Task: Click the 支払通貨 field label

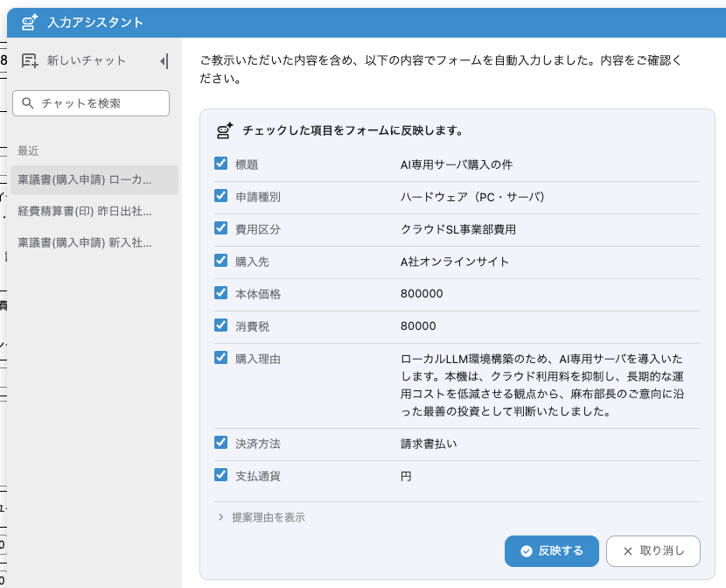Action: point(258,476)
